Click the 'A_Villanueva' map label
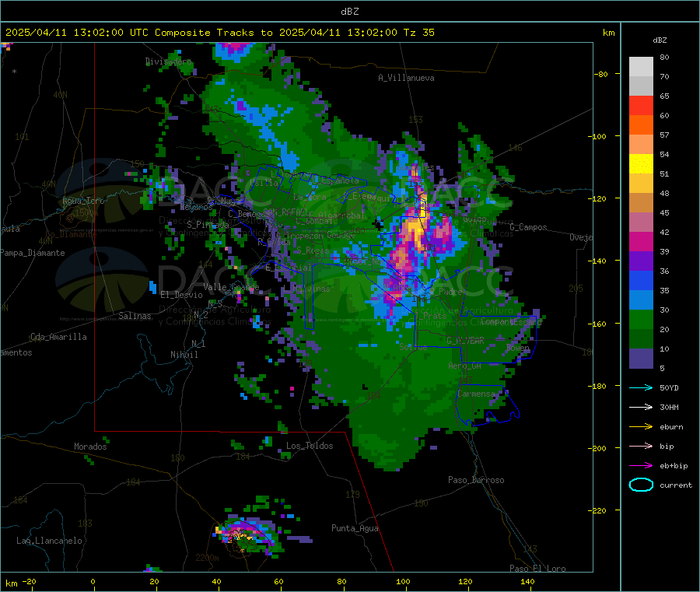Image resolution: width=700 pixels, height=592 pixels. coord(406,78)
